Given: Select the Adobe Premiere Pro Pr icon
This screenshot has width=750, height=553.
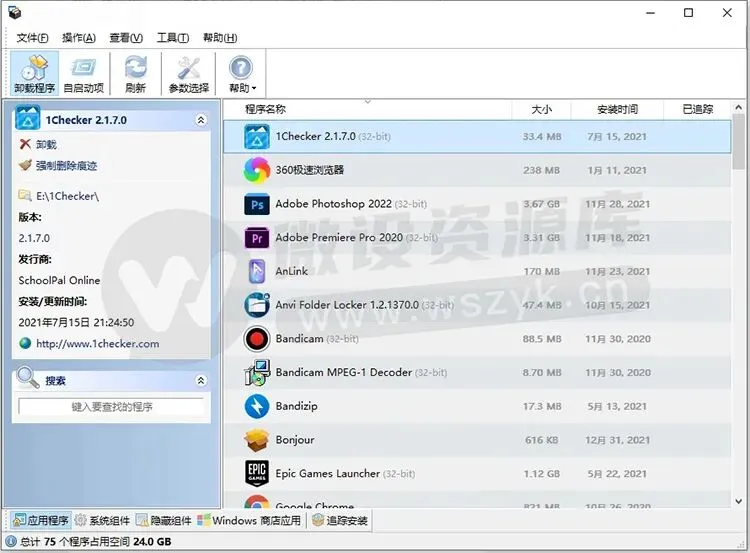Looking at the screenshot, I should point(257,238).
